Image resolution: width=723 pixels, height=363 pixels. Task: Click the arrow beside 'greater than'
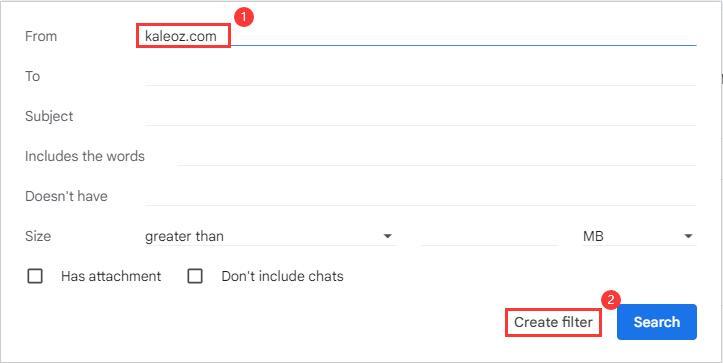point(387,237)
